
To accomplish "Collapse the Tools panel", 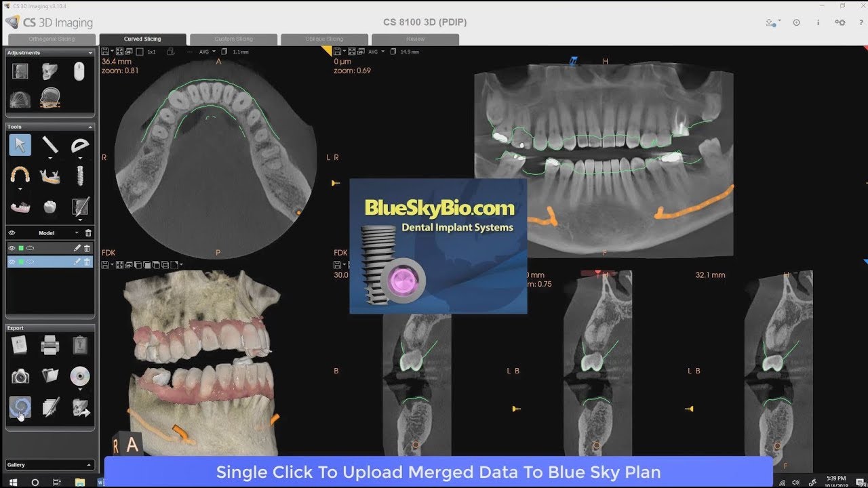I will 90,127.
